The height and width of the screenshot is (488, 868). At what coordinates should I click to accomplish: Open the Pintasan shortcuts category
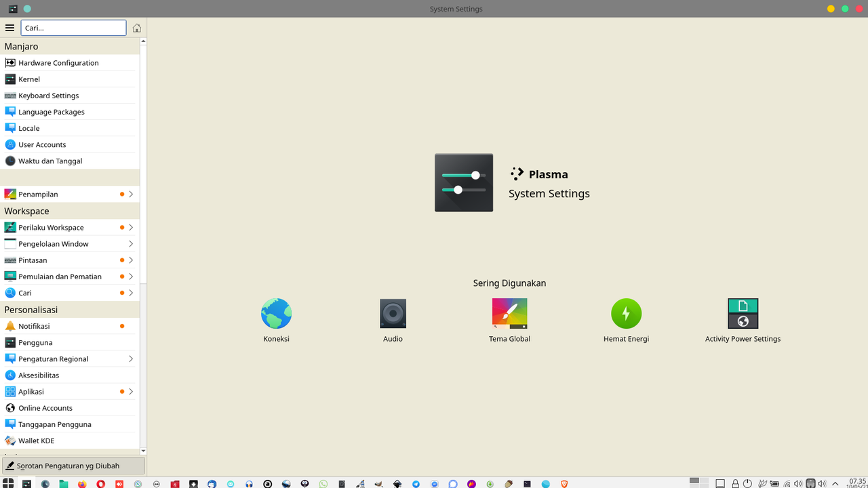70,260
